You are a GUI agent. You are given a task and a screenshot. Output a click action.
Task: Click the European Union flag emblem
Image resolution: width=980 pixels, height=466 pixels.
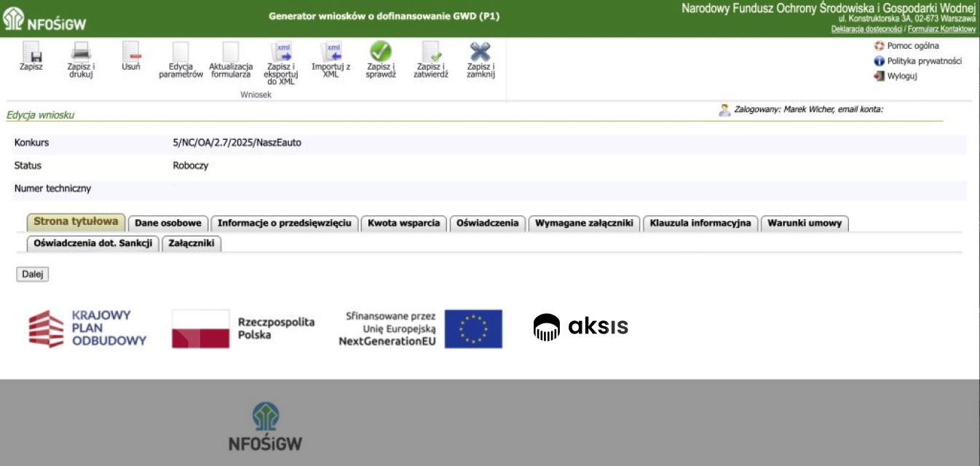pos(473,328)
